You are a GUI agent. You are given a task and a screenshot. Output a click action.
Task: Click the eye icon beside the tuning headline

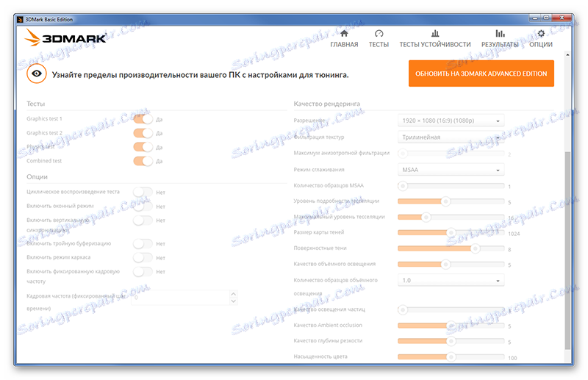click(x=36, y=74)
